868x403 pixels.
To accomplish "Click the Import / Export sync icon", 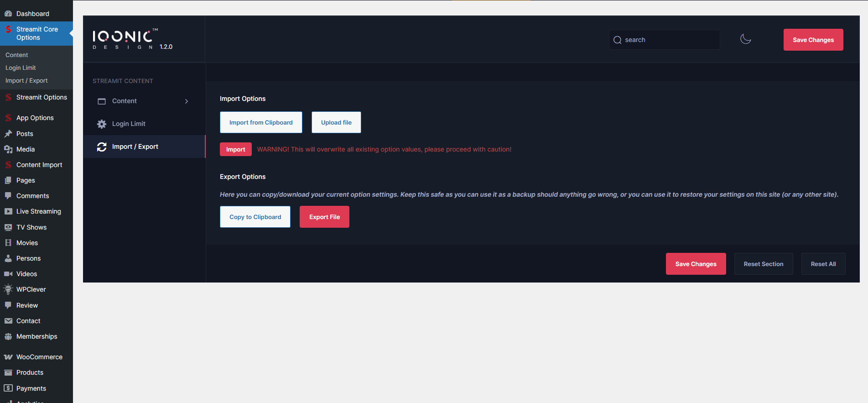I will click(102, 147).
